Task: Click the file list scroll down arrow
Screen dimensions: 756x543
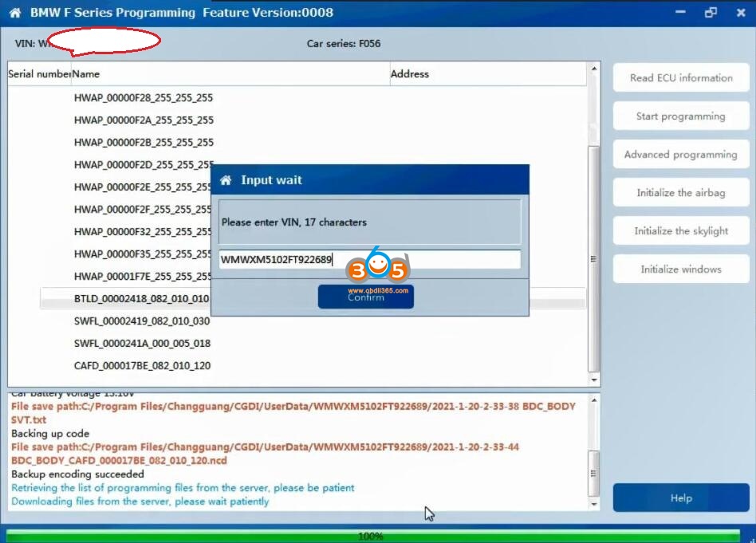Action: (594, 380)
